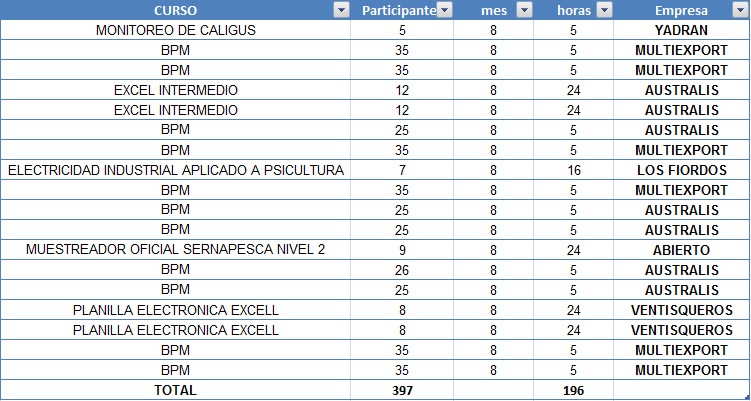Open the mes column filter dropdown
Screen dimensions: 751x401
click(x=525, y=10)
